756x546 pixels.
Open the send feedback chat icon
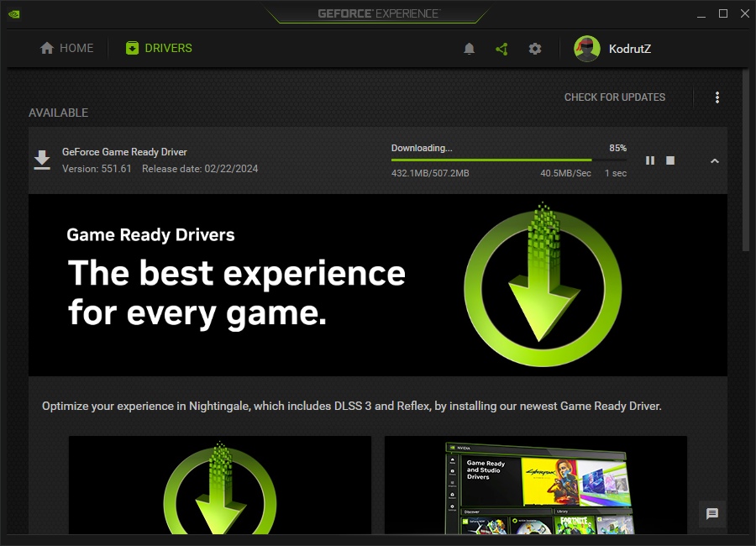[712, 514]
